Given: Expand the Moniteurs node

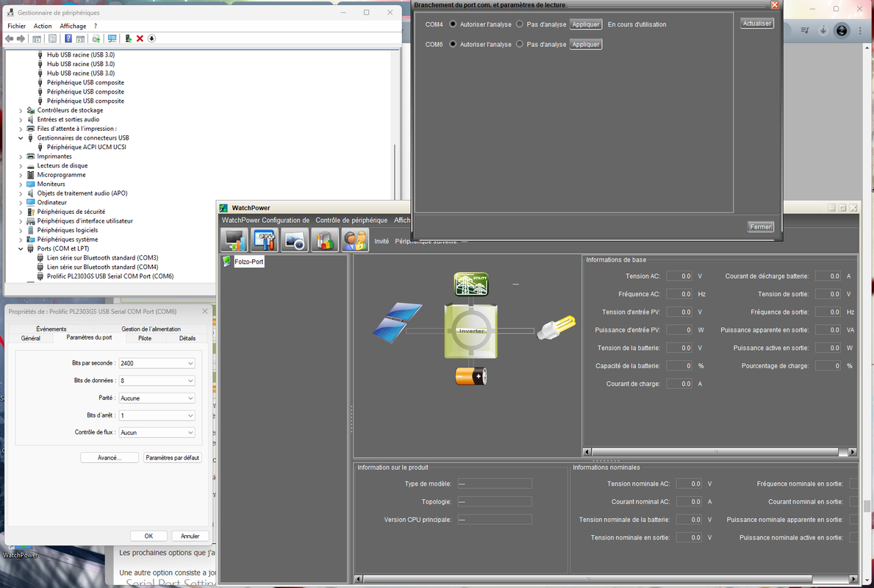Looking at the screenshot, I should pos(21,184).
